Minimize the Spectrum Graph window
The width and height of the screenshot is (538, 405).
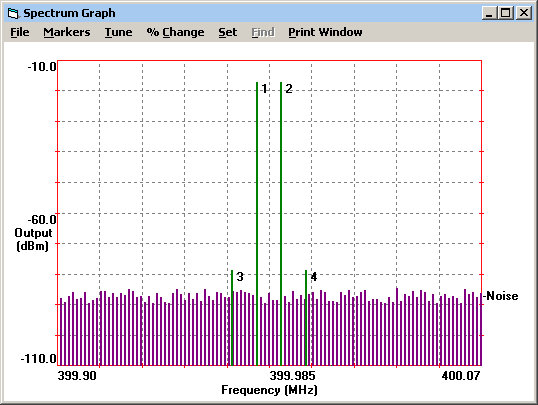pyautogui.click(x=489, y=13)
